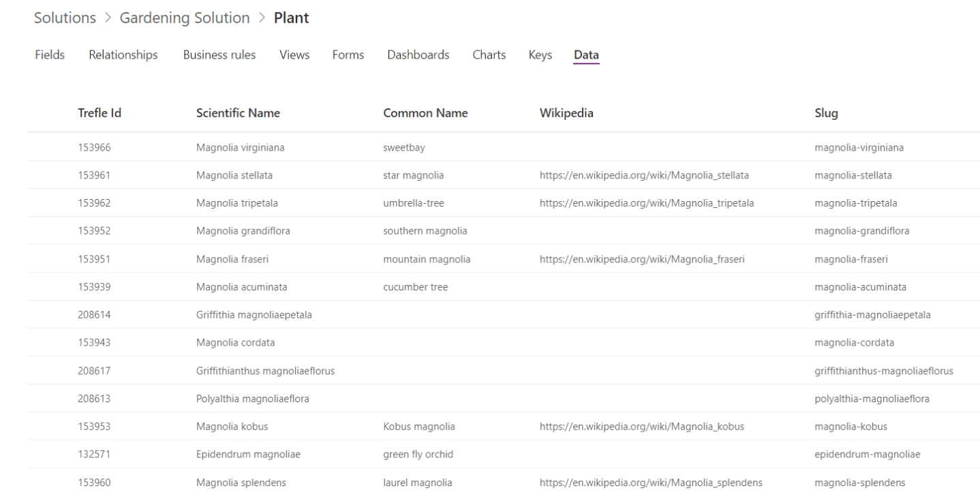The width and height of the screenshot is (980, 499).
Task: Go to Gardening Solution breadcrumb link
Action: pyautogui.click(x=185, y=18)
